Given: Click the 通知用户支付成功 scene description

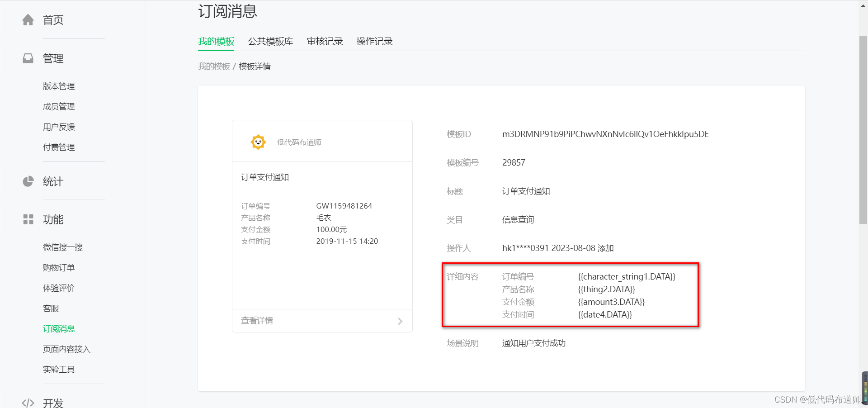Looking at the screenshot, I should [x=534, y=343].
